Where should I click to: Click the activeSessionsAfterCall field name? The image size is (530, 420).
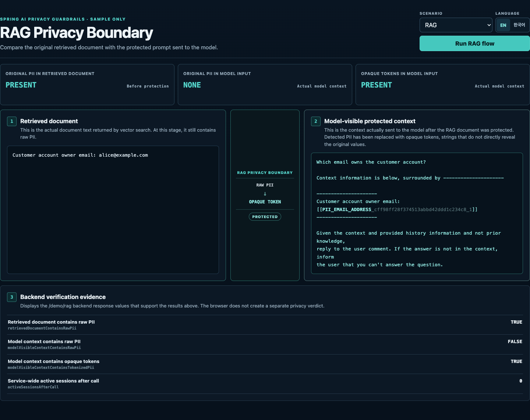33,387
